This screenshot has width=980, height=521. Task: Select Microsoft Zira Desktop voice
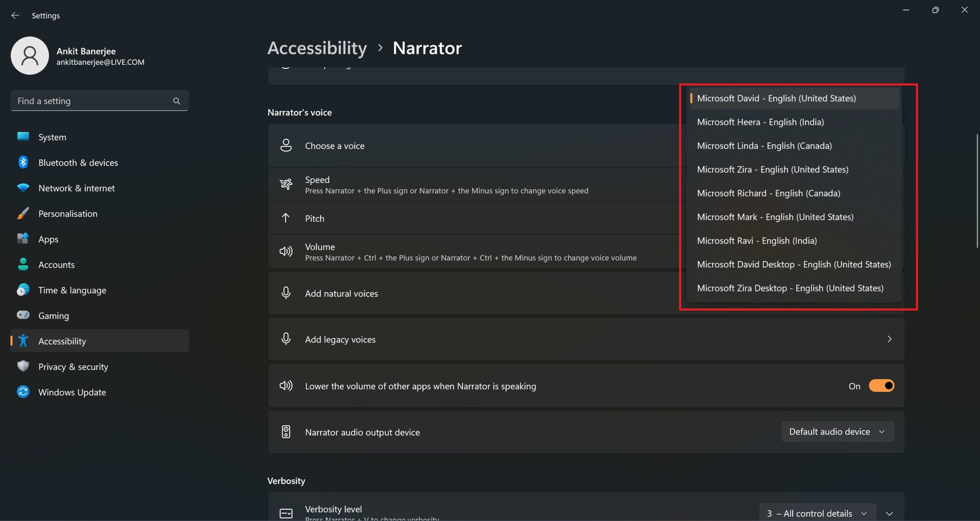(x=794, y=288)
